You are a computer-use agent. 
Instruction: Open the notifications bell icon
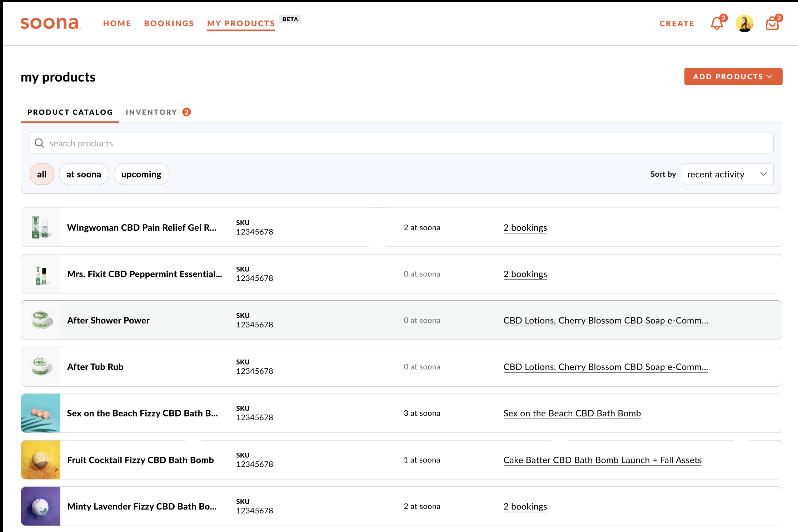[x=717, y=24]
